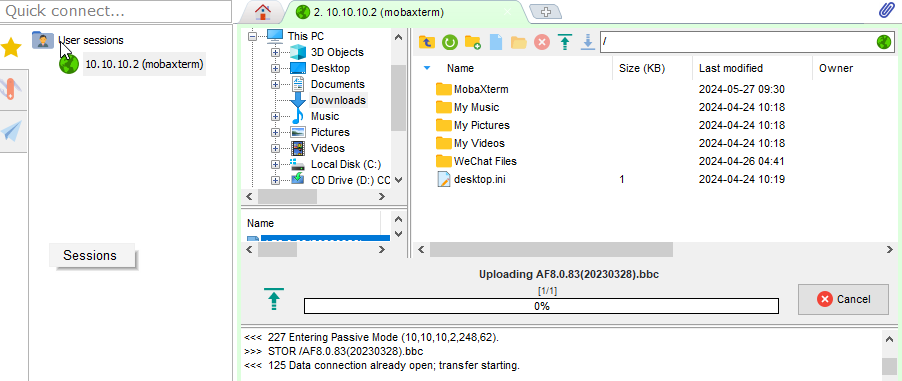Open the tools sidebar icon

click(12, 90)
